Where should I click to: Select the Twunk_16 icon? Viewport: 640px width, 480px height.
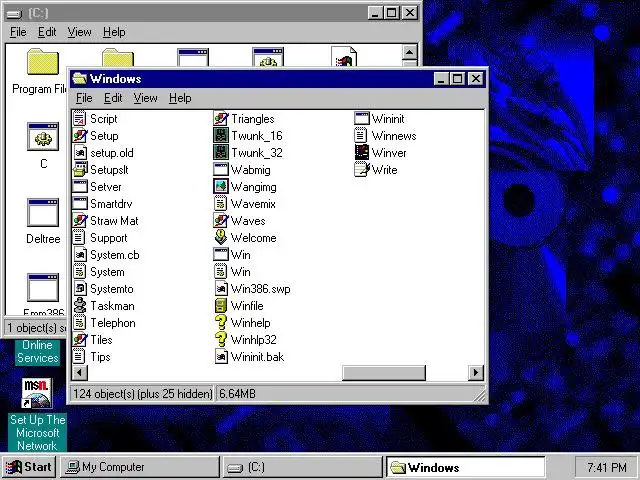pos(221,136)
